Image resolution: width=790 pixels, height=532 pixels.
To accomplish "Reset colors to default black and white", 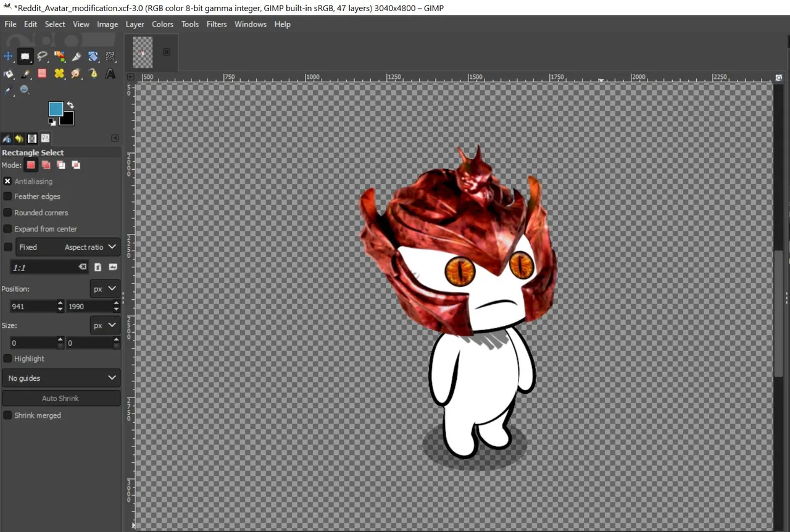I will click(x=52, y=122).
